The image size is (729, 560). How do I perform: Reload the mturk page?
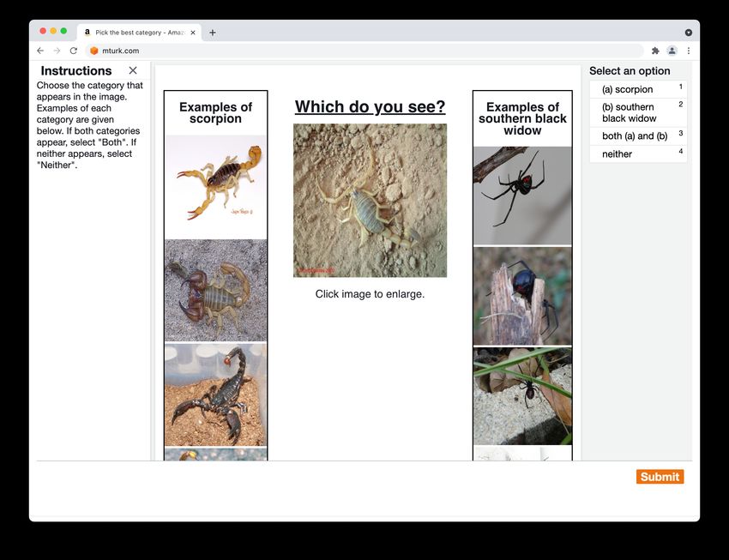click(74, 51)
